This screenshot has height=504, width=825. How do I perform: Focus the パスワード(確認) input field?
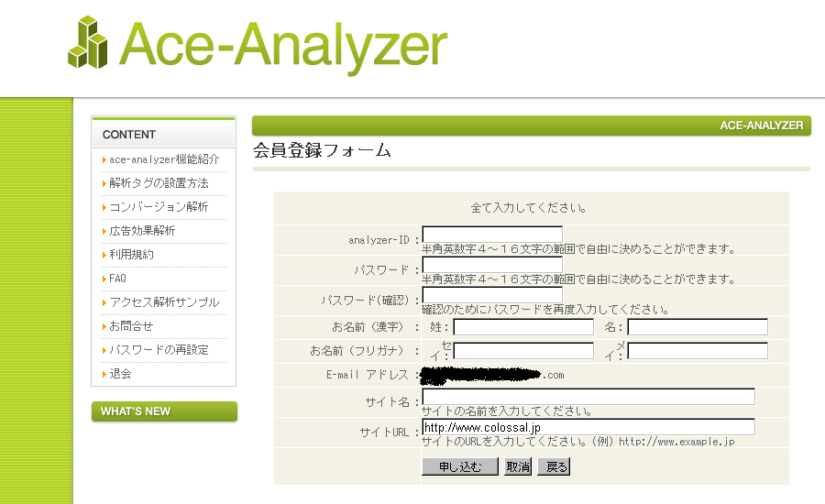(492, 295)
